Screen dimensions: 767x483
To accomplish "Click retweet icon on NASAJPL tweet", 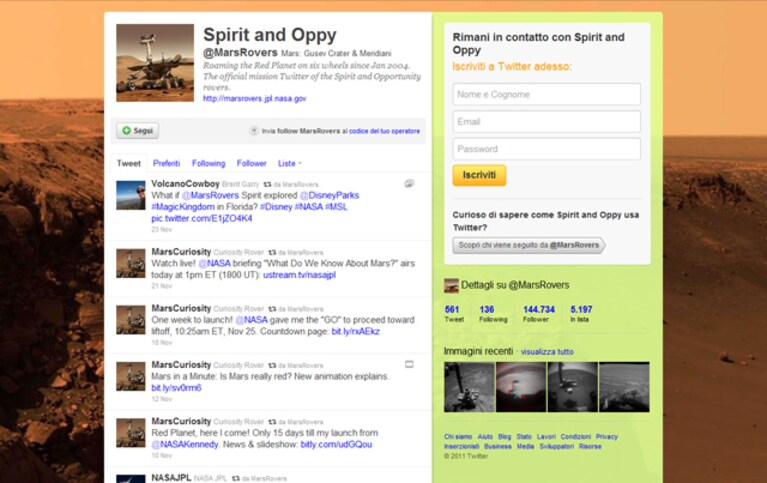I will (x=236, y=479).
